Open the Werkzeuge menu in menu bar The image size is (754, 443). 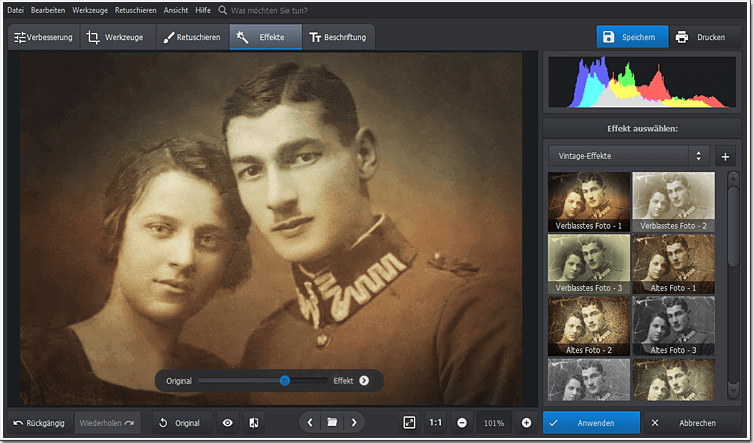coord(90,10)
